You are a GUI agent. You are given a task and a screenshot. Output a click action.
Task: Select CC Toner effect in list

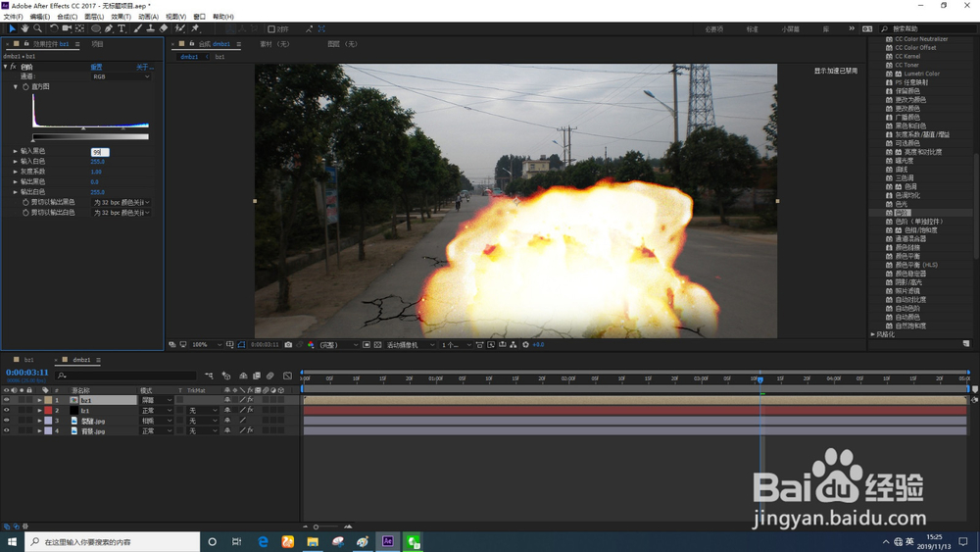tap(906, 65)
